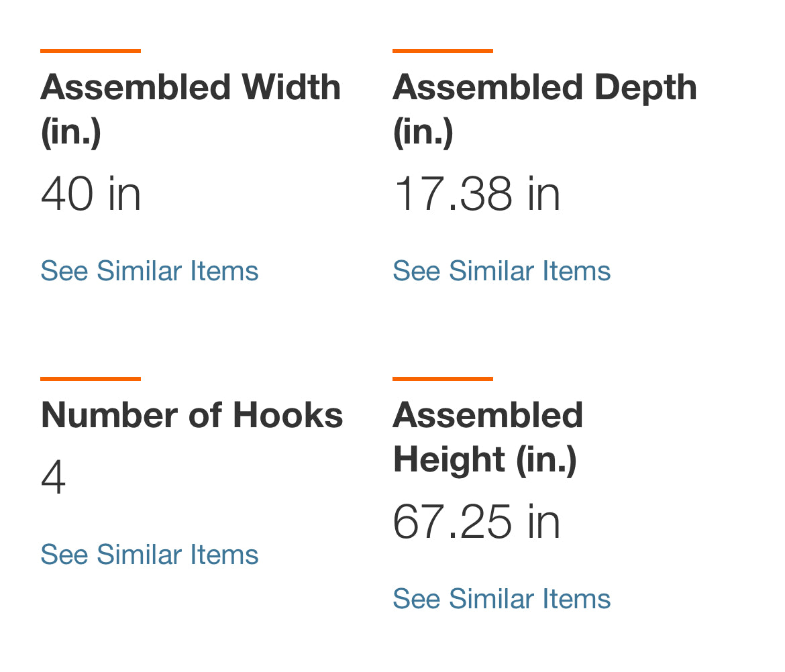The height and width of the screenshot is (672, 785).
Task: Follow See Similar Items below Number of Hooks
Action: (x=149, y=555)
